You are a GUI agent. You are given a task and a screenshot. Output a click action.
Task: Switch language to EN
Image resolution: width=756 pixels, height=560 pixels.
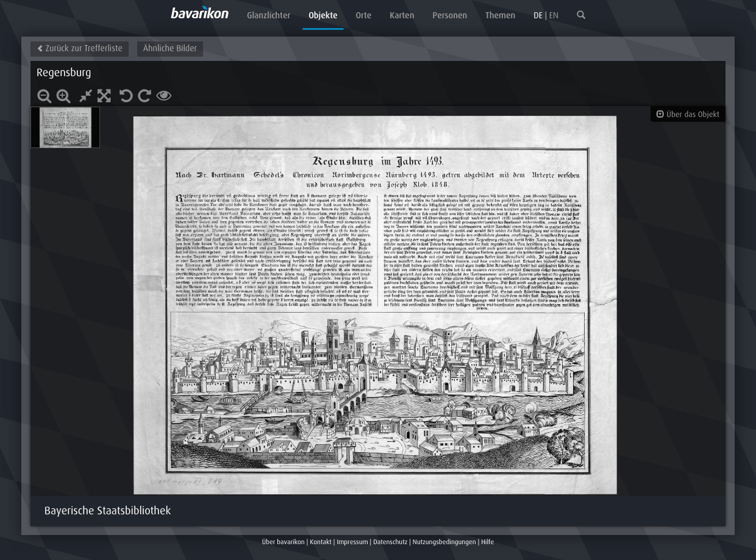point(554,16)
